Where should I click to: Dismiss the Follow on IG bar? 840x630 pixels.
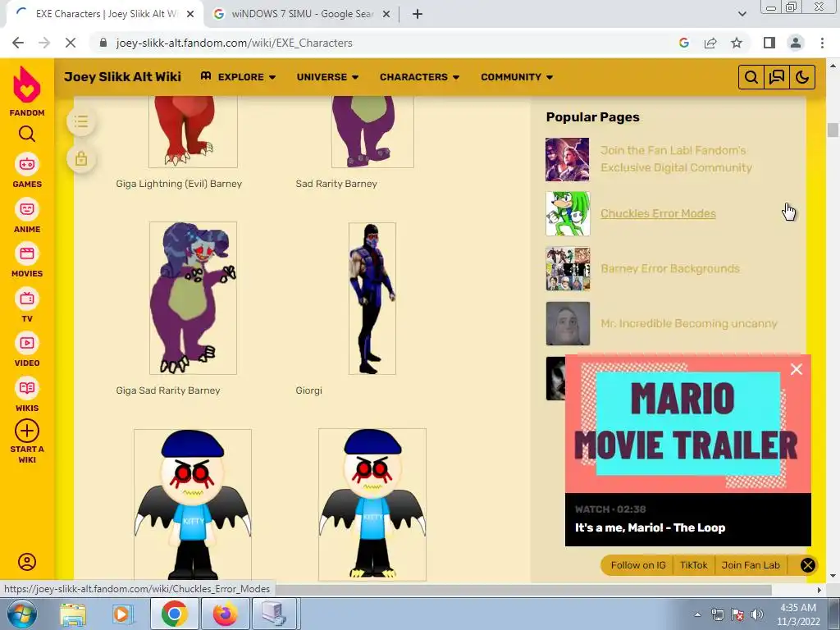coord(807,565)
